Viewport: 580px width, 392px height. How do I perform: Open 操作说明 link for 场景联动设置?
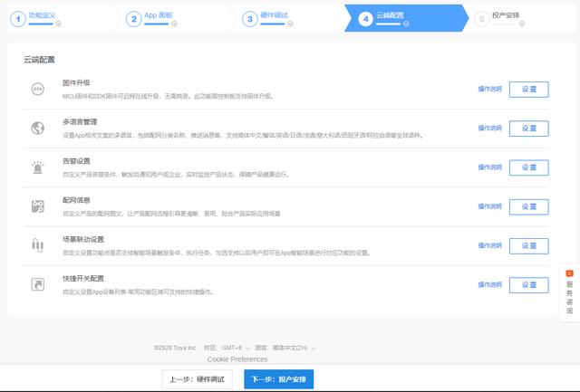coord(489,245)
